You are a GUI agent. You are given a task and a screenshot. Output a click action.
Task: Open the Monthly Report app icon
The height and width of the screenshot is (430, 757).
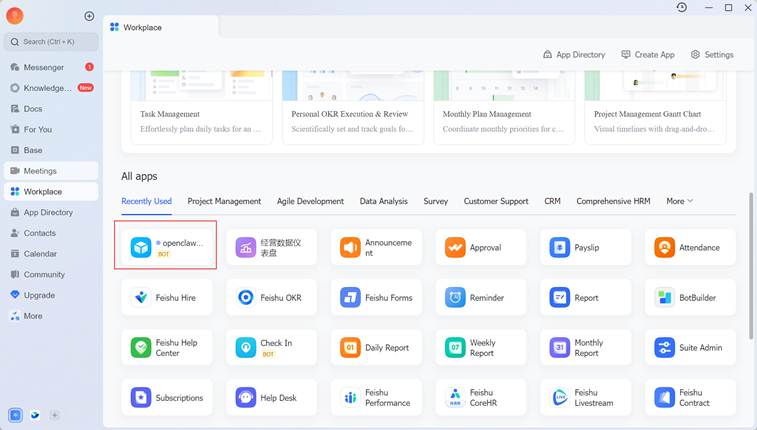(x=560, y=347)
